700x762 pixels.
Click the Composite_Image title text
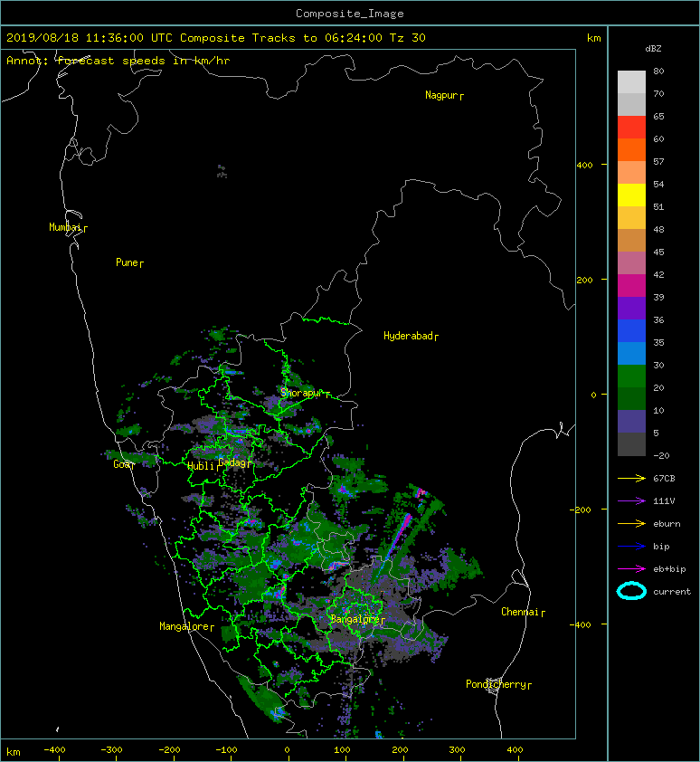coord(350,14)
